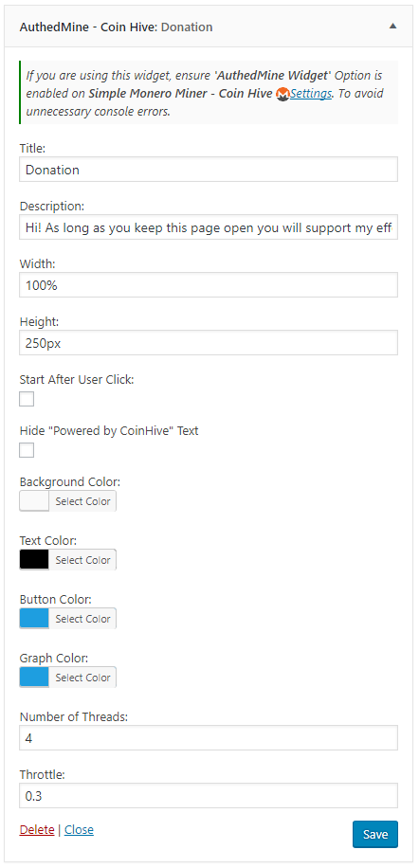Open Text Color Select Color picker
The image size is (419, 868).
[x=83, y=560]
